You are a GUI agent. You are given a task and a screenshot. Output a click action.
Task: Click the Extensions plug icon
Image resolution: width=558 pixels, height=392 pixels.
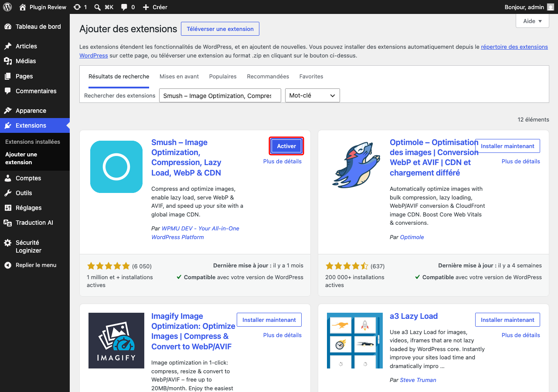(x=8, y=125)
